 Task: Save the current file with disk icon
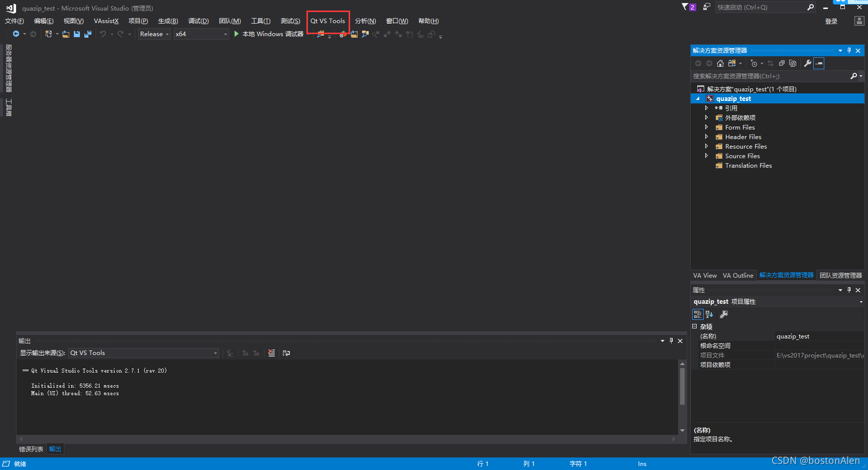[77, 34]
